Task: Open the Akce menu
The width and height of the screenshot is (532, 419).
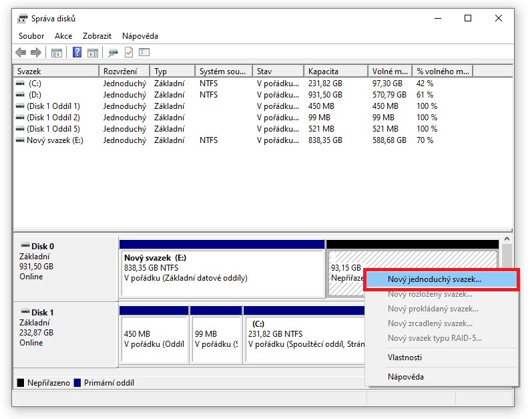Action: 63,36
